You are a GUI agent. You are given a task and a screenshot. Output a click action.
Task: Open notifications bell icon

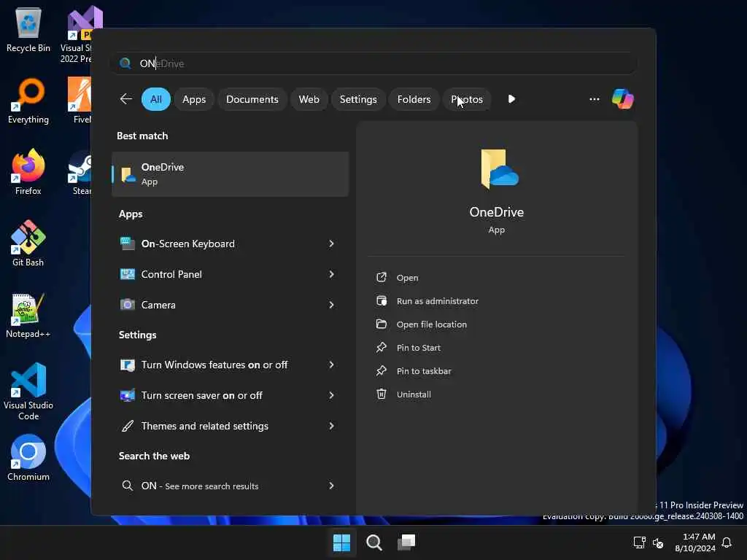(727, 542)
